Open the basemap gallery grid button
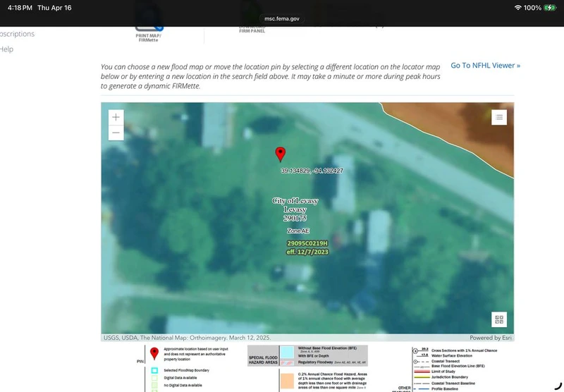Viewport: 564px width, 392px height. [499, 319]
